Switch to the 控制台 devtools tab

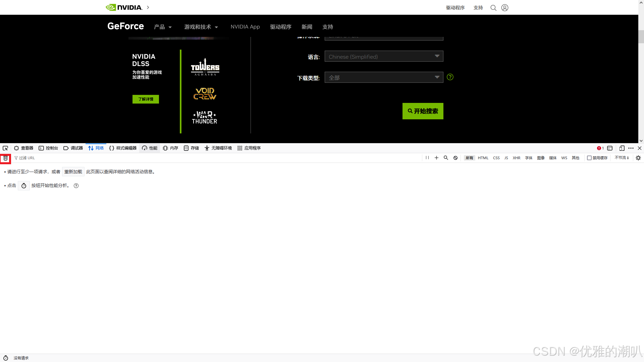point(49,148)
